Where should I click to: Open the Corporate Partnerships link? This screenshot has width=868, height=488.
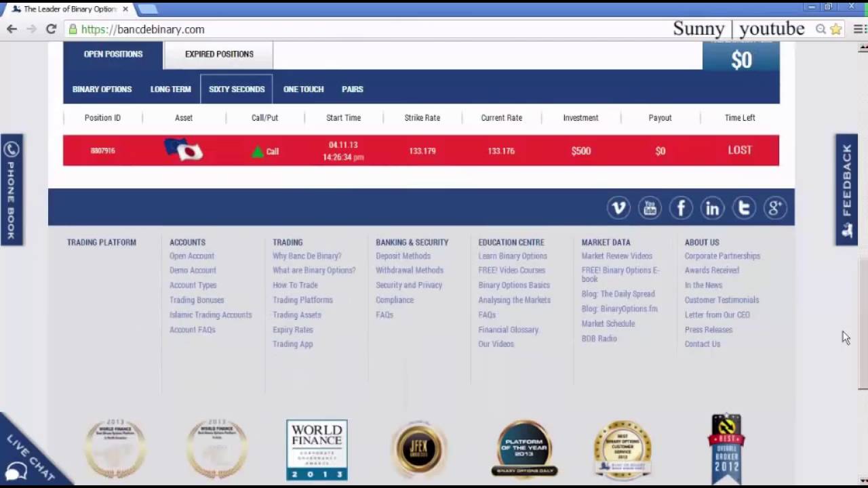[722, 256]
